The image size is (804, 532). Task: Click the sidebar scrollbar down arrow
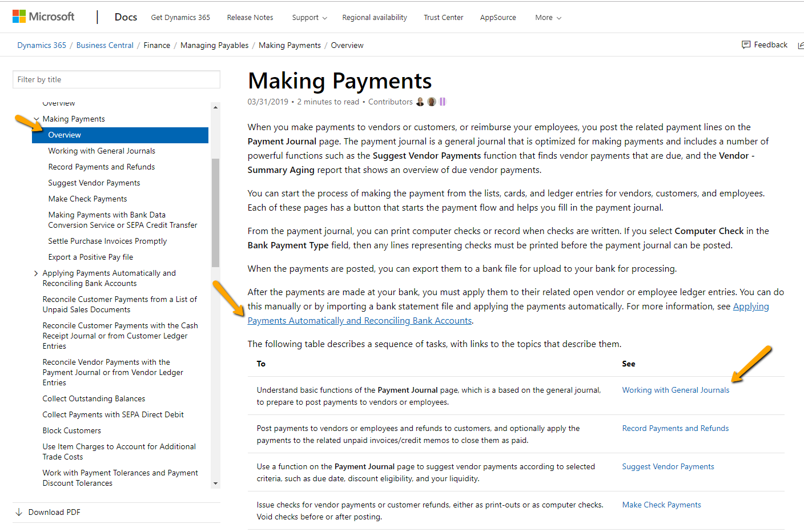215,483
